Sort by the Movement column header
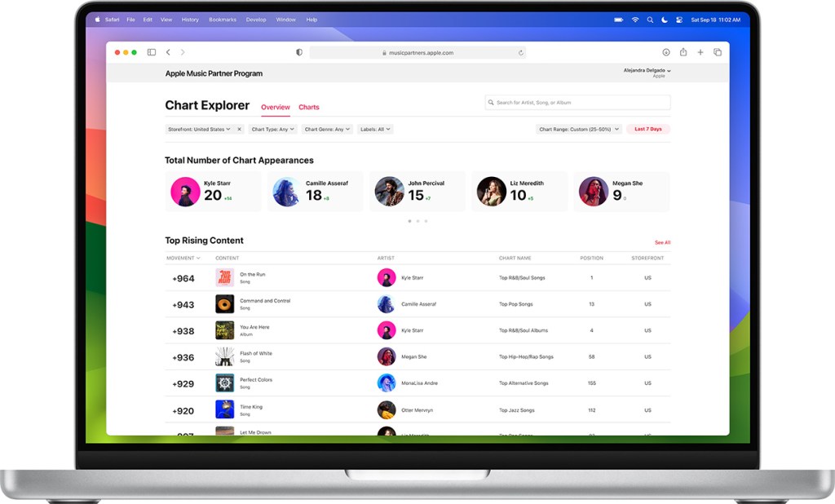The width and height of the screenshot is (835, 504). pyautogui.click(x=183, y=258)
